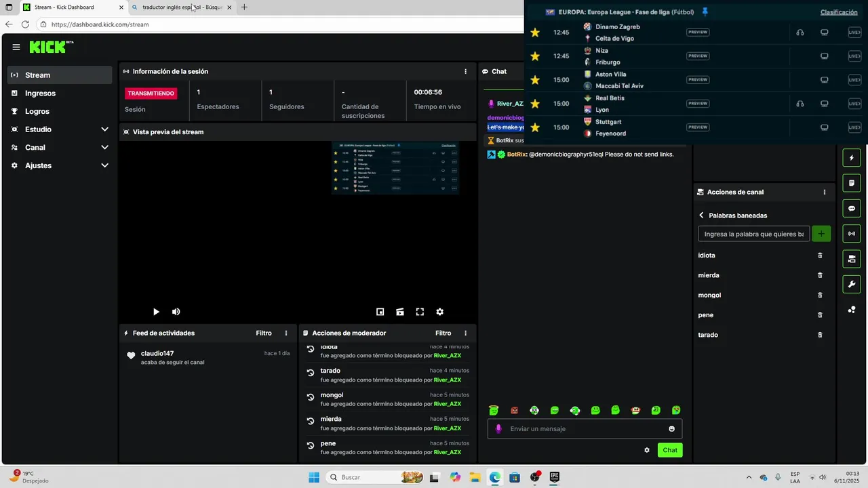Open Filtro in Feed de actividades
The height and width of the screenshot is (488, 868).
click(x=264, y=333)
